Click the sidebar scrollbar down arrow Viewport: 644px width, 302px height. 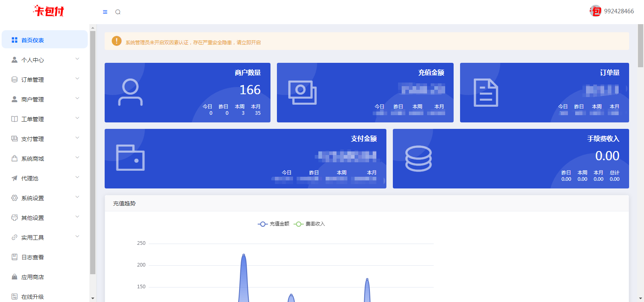pyautogui.click(x=93, y=298)
